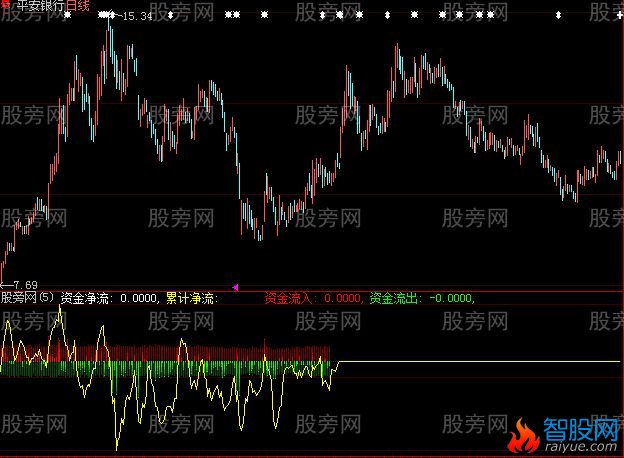Click the magenta triangle marker on time axis
The image size is (624, 458).
tap(236, 287)
